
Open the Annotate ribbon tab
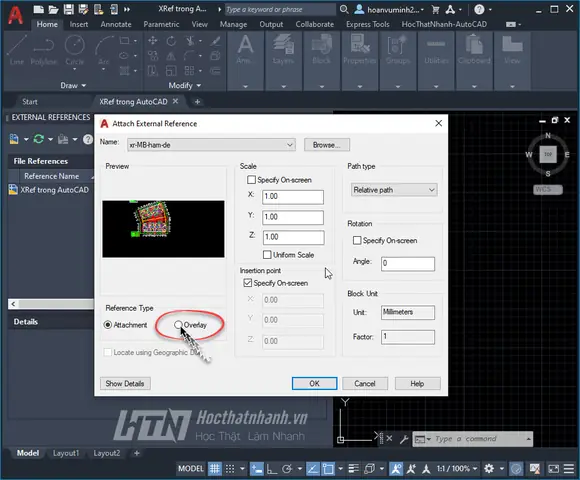pyautogui.click(x=116, y=24)
